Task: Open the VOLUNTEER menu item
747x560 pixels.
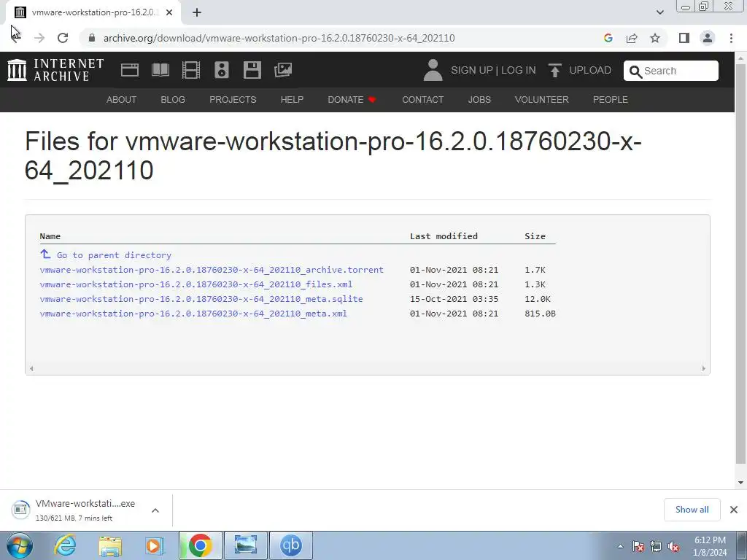Action: (542, 99)
